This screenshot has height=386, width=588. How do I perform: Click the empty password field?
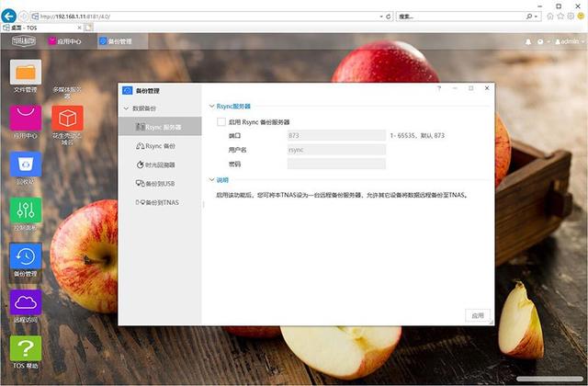point(336,164)
